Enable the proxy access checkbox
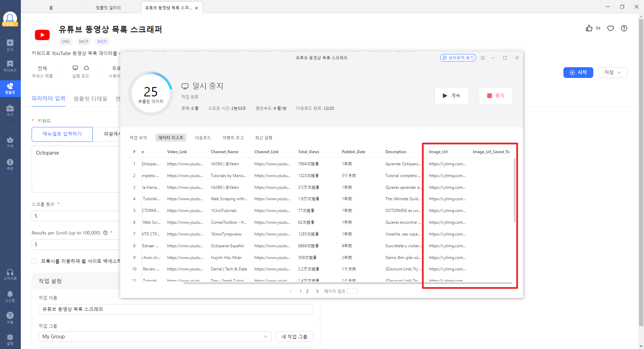644x349 pixels. [x=34, y=261]
